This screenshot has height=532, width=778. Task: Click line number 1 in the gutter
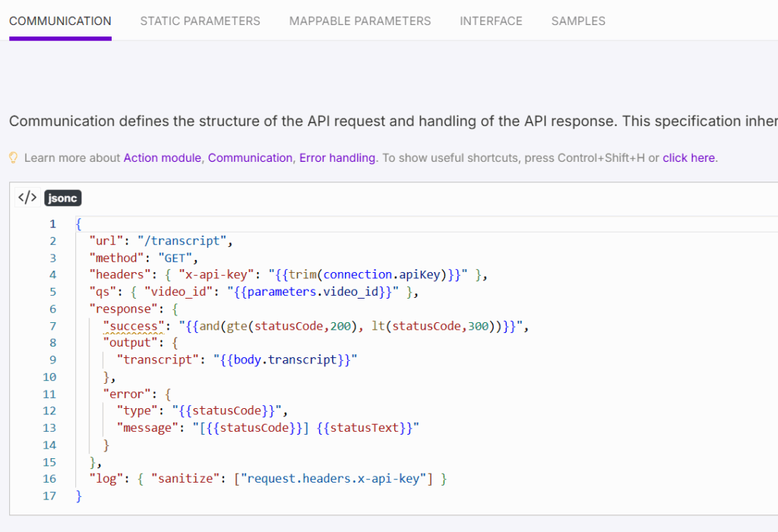tap(52, 223)
